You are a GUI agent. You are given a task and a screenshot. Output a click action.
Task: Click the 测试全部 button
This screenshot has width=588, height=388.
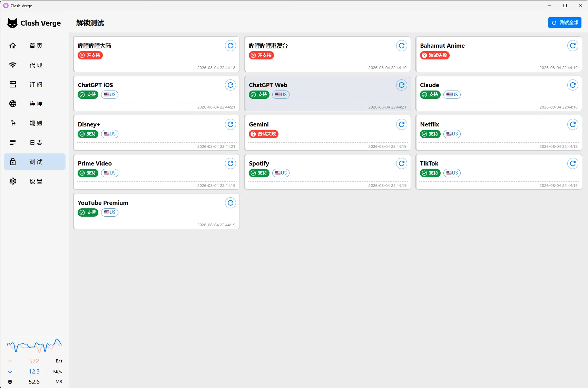(x=565, y=23)
